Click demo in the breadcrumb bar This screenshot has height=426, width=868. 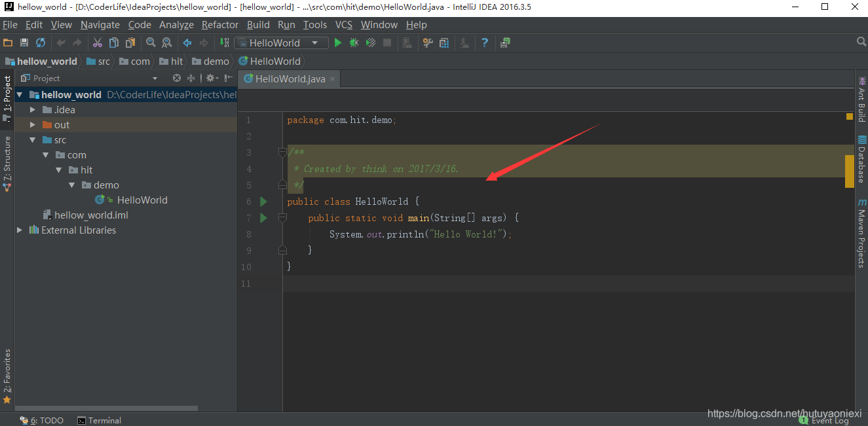point(211,62)
